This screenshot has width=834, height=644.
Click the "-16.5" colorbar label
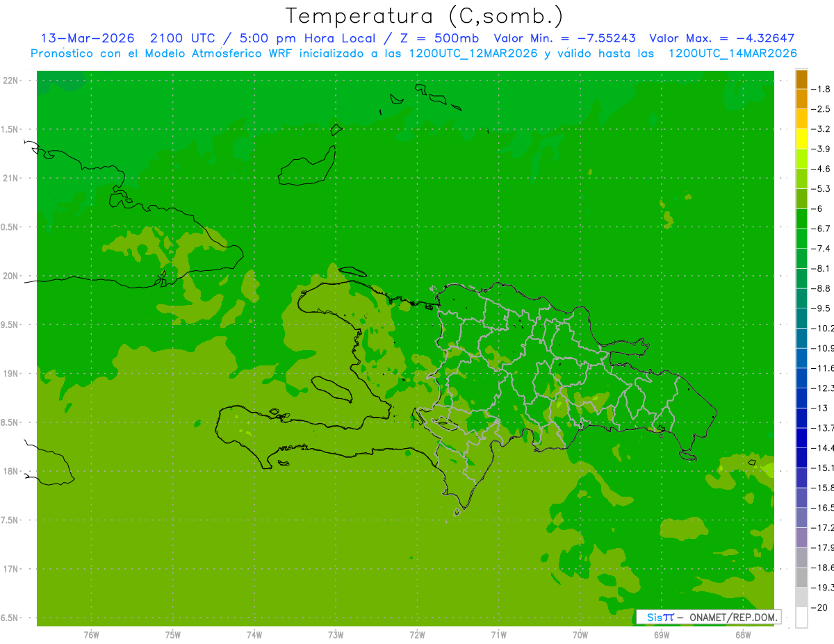tap(823, 508)
